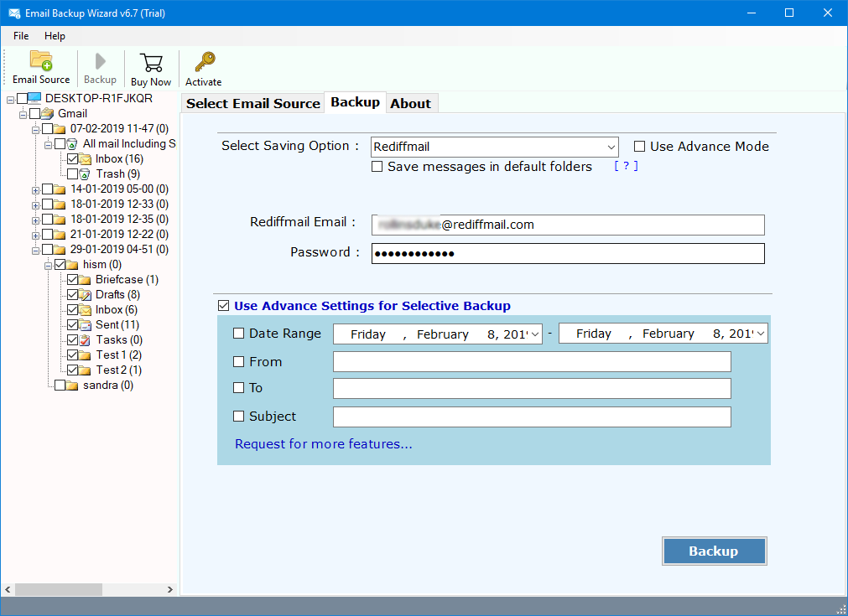Click the 14-01-2019 05-00 folder icon
This screenshot has height=616, width=848.
pos(60,189)
